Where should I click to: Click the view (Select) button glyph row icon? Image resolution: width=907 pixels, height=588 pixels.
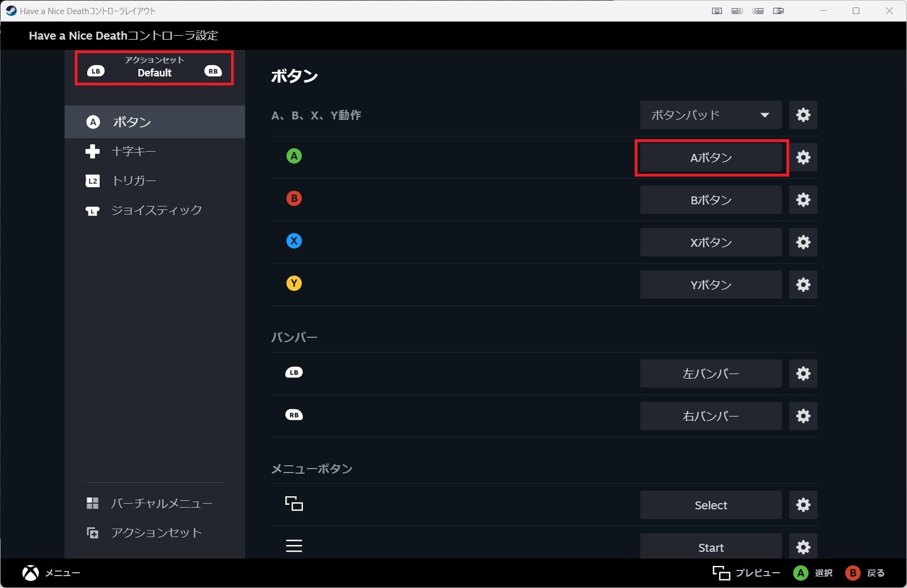tap(294, 504)
